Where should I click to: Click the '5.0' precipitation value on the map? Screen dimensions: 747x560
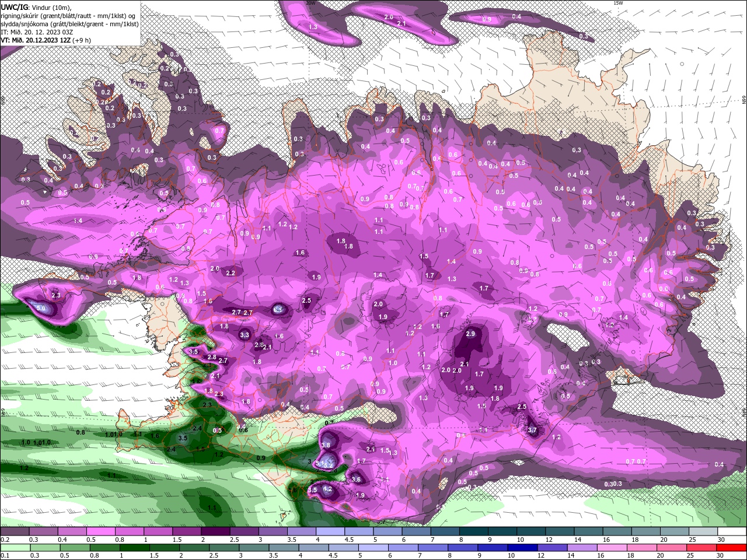(41, 308)
